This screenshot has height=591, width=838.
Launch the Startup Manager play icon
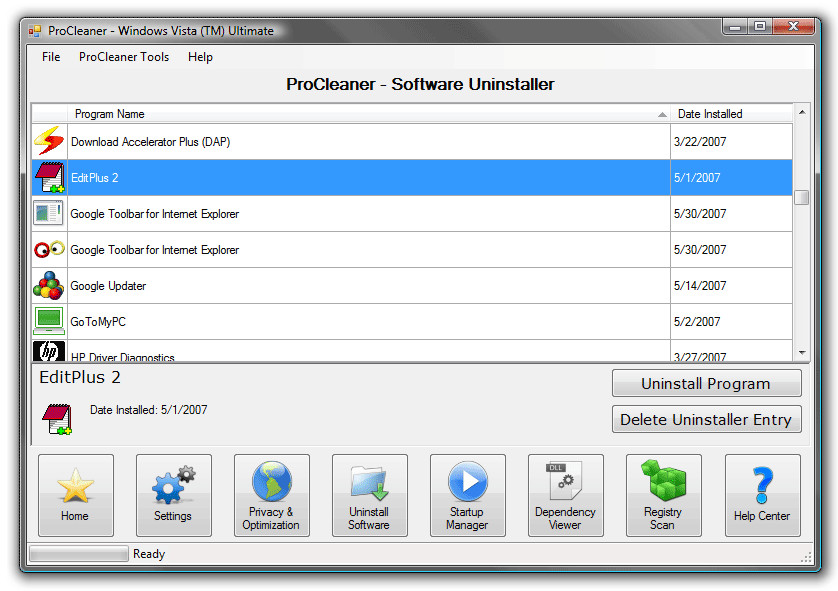coord(468,495)
